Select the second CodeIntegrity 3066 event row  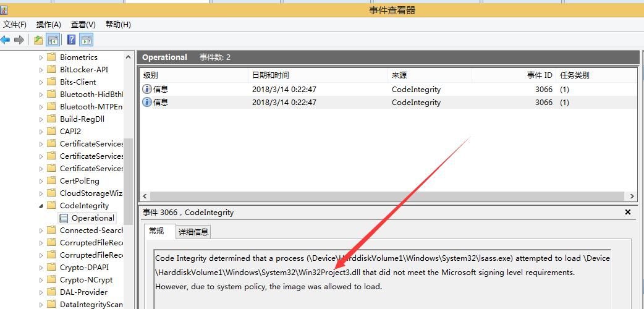[389, 102]
